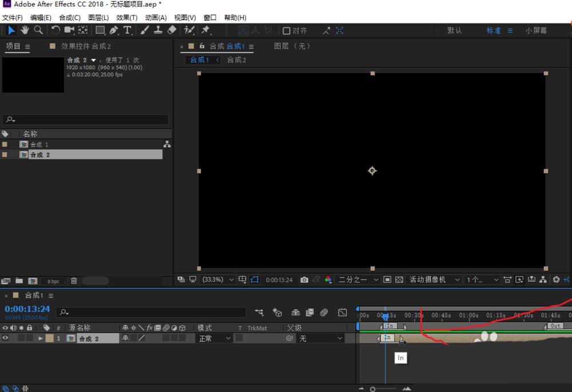Switch to the 效果控件 合成2 tab
Image resolution: width=572 pixels, height=392 pixels.
[x=85, y=46]
